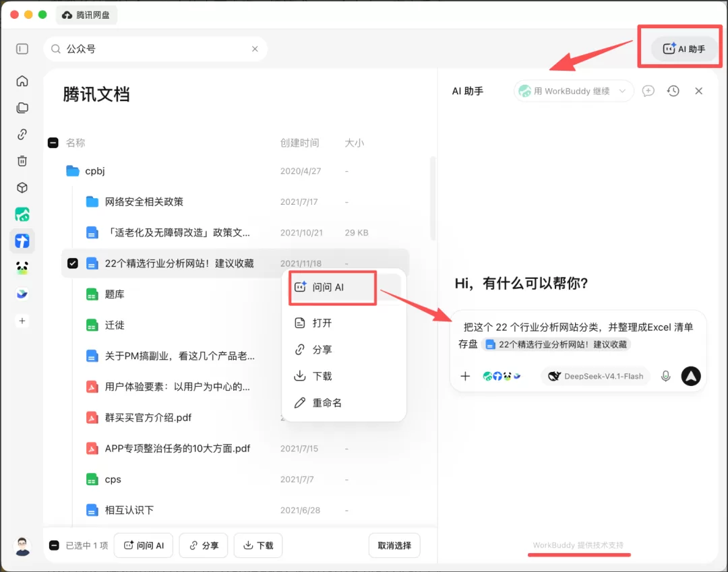This screenshot has width=728, height=572.
Task: Toggle the 已选中 1 项 checkbox in bottom bar
Action: coord(54,546)
